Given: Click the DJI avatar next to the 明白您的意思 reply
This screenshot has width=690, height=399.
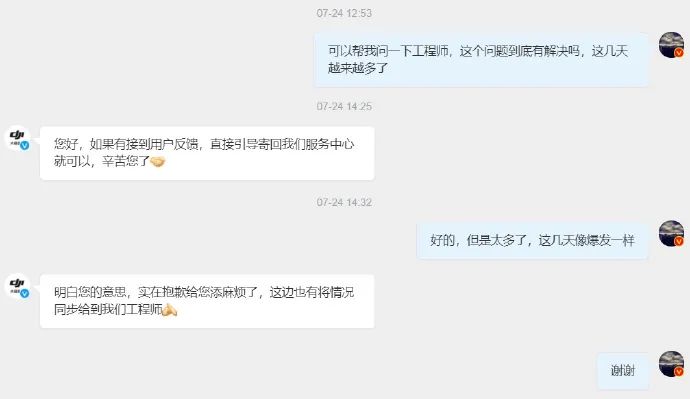Looking at the screenshot, I should (17, 286).
